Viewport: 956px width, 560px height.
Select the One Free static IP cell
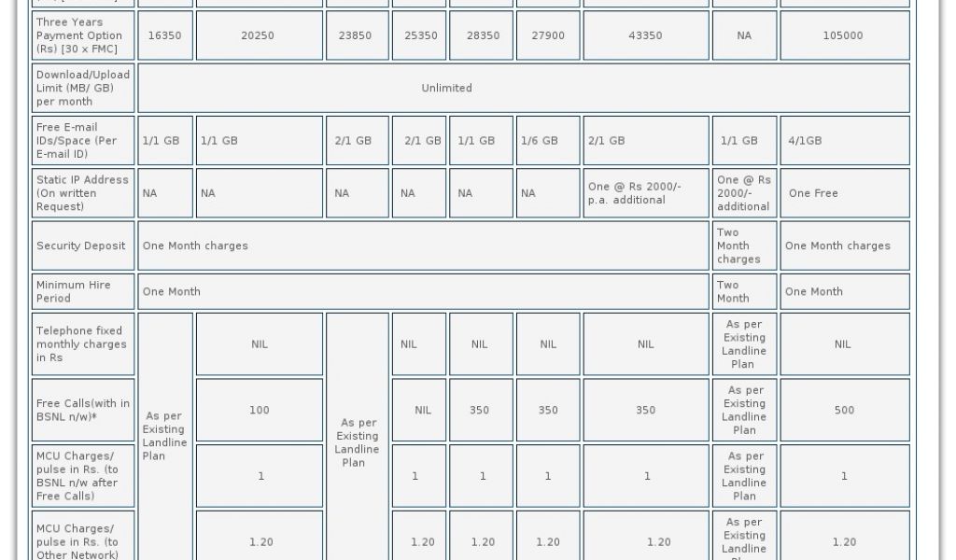point(843,193)
